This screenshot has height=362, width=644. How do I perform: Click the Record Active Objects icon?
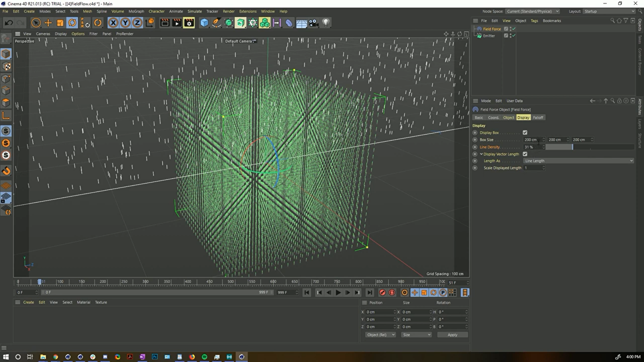point(382,292)
